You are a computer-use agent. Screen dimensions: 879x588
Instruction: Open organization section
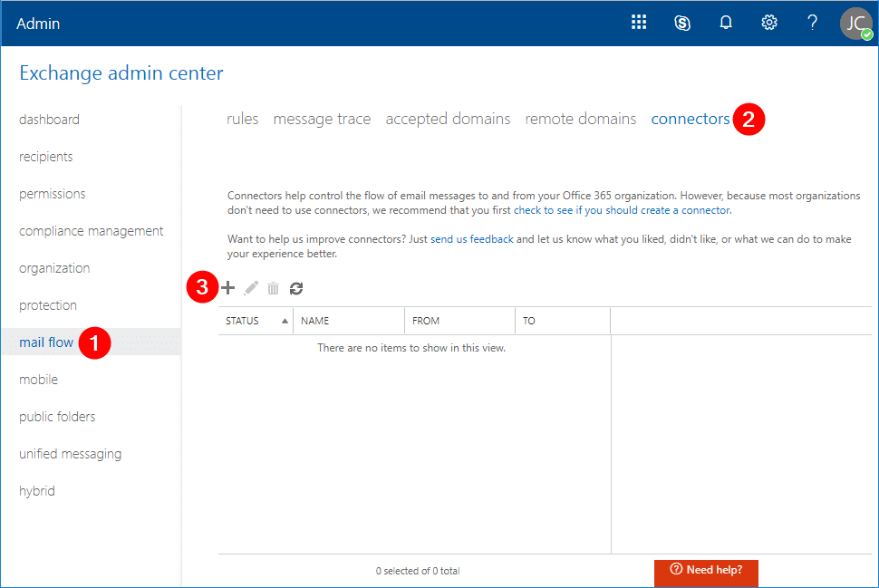click(x=54, y=268)
